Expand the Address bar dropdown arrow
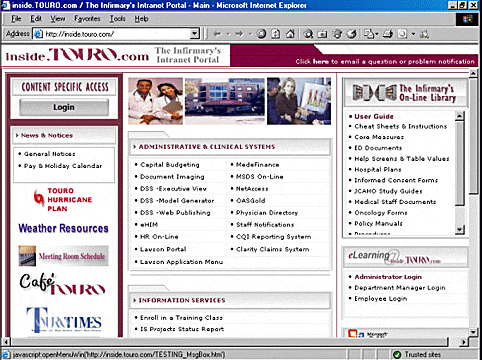 pos(195,34)
